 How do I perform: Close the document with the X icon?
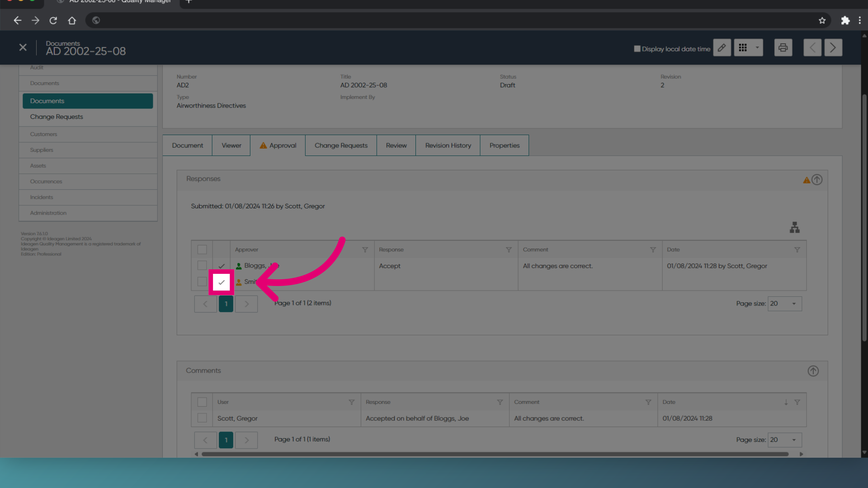23,47
